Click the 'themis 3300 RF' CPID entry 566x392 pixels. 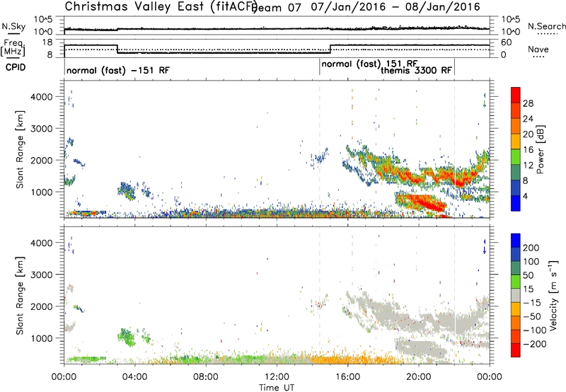416,70
